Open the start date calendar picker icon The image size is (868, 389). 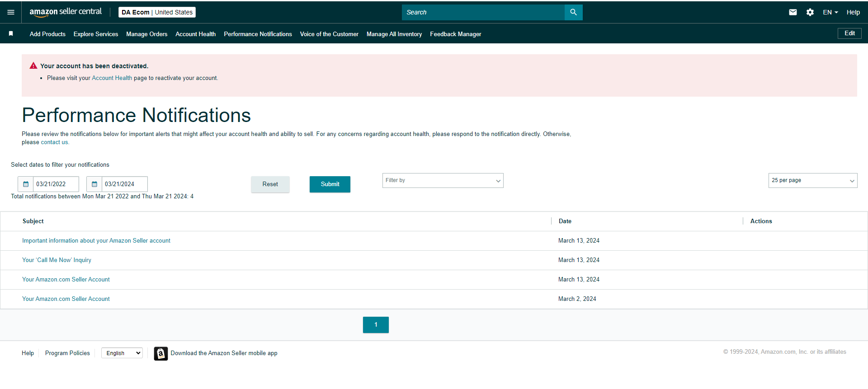point(26,184)
